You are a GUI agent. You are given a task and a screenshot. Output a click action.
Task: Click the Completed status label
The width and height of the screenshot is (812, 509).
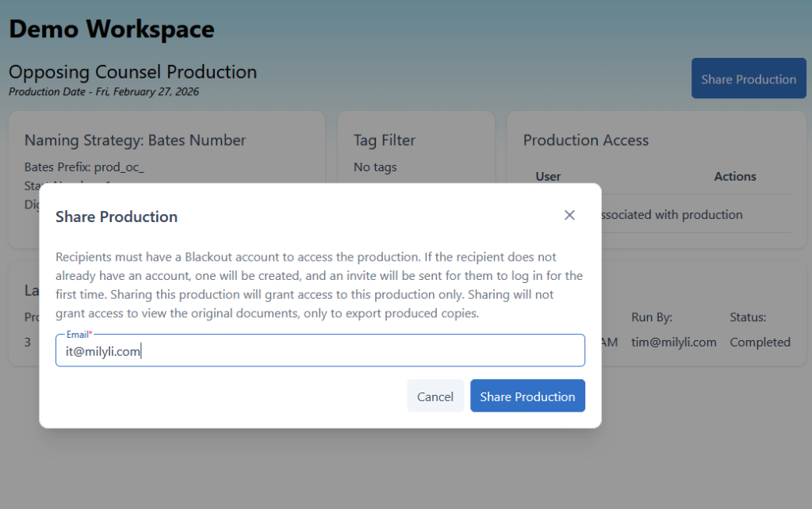point(759,342)
